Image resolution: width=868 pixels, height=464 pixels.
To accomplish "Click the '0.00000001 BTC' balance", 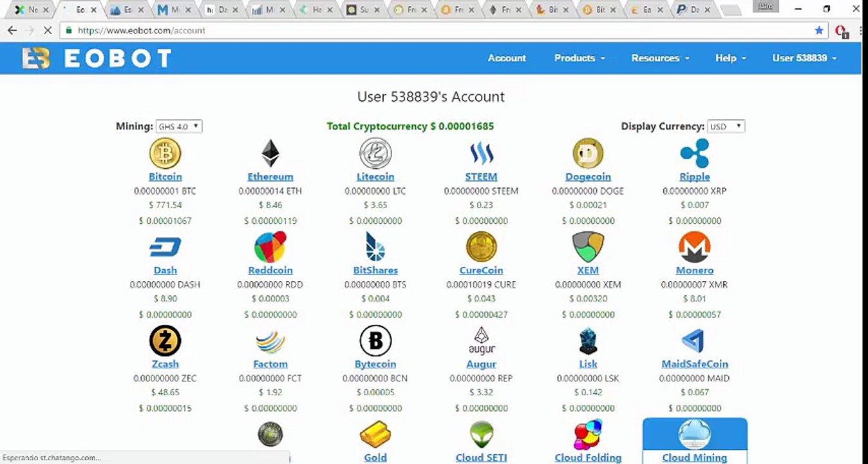I will (x=165, y=191).
